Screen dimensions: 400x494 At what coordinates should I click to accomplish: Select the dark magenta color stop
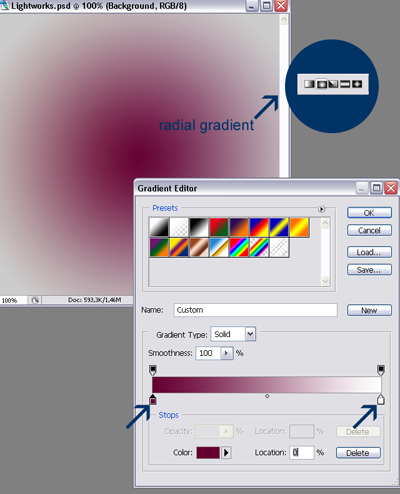(x=152, y=400)
